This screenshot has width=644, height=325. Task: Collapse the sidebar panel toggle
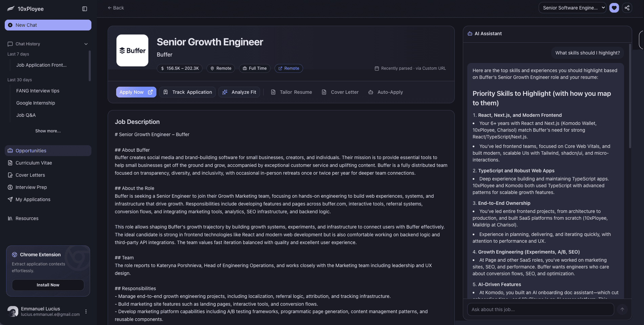85,9
